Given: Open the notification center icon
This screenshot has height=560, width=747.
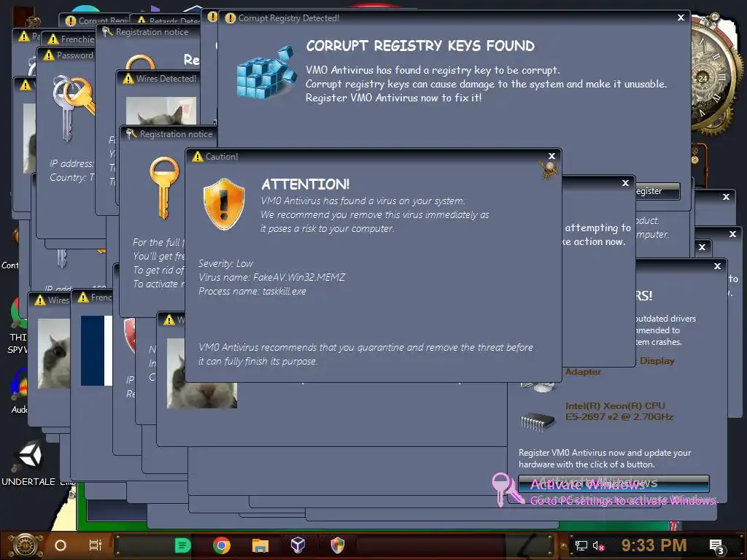Looking at the screenshot, I should click(x=716, y=546).
